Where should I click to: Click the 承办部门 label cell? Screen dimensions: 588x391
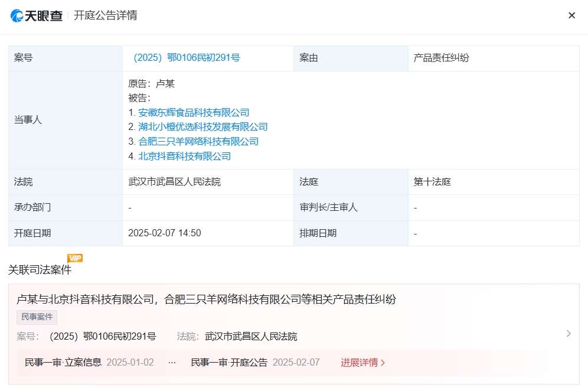click(x=66, y=207)
